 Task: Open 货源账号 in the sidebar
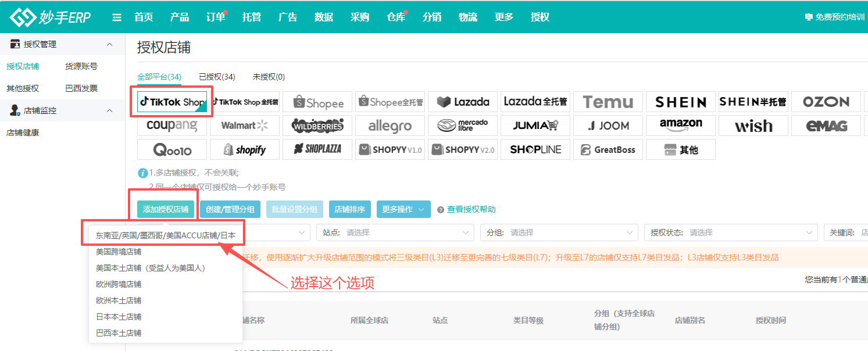pyautogui.click(x=81, y=66)
